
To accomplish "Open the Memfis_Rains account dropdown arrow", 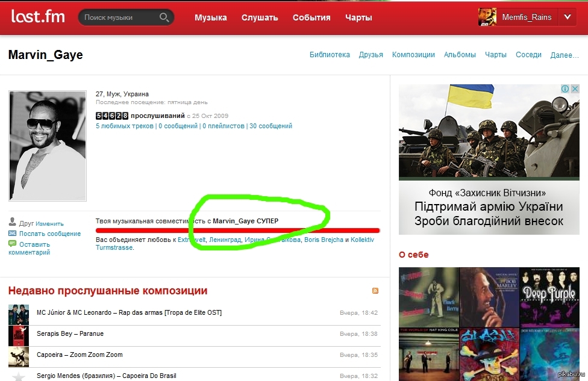I will coord(567,17).
